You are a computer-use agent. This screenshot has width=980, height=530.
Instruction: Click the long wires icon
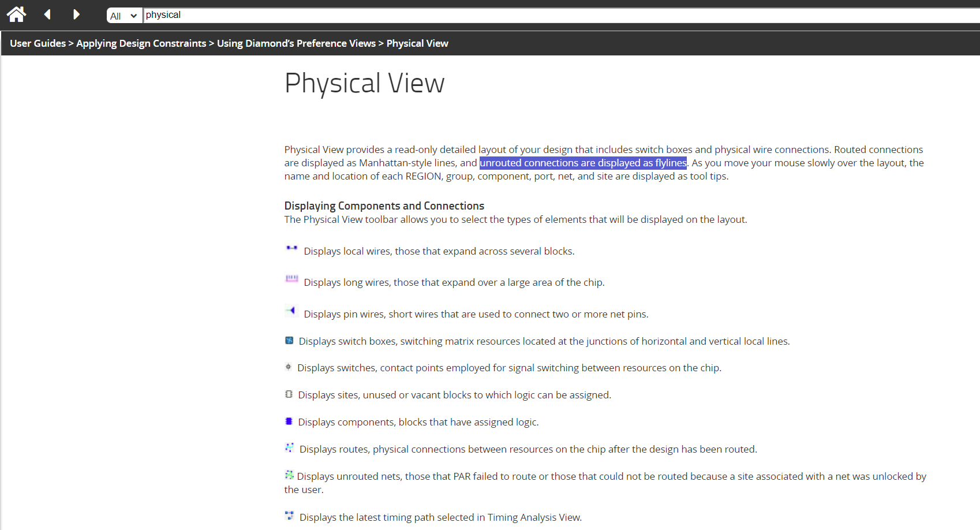(x=291, y=279)
